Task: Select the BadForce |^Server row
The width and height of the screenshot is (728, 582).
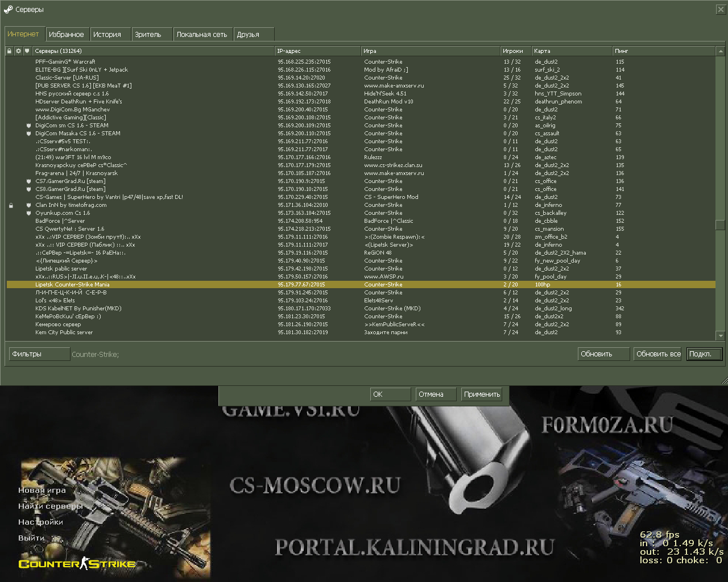Action: (x=361, y=221)
